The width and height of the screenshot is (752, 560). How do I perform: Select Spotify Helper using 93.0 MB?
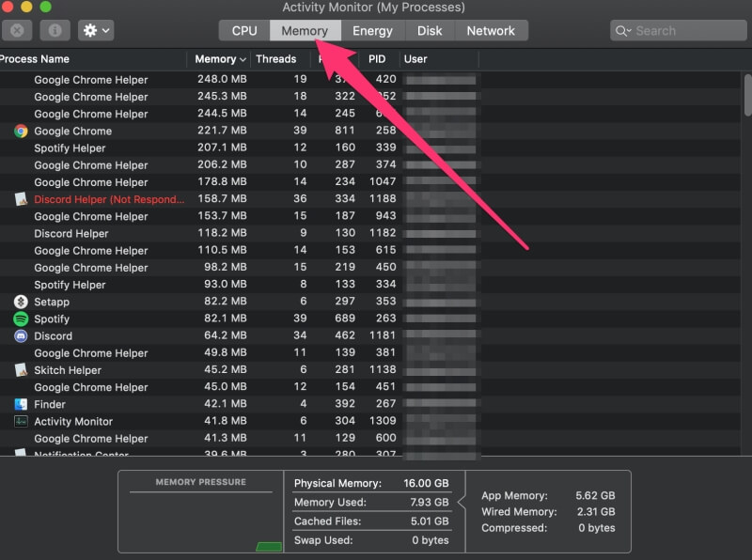click(x=70, y=285)
